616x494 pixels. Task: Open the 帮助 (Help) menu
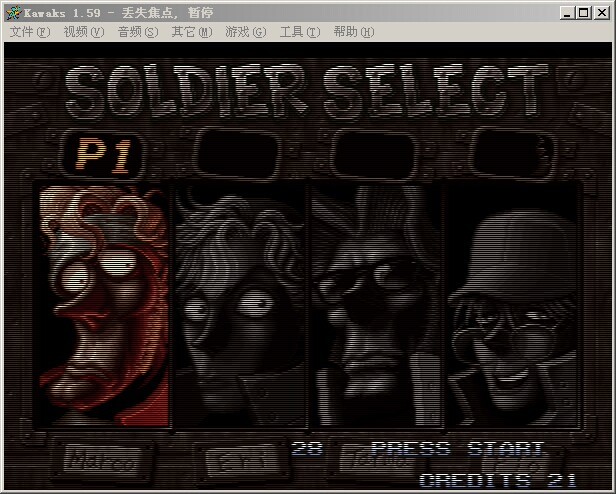(353, 32)
